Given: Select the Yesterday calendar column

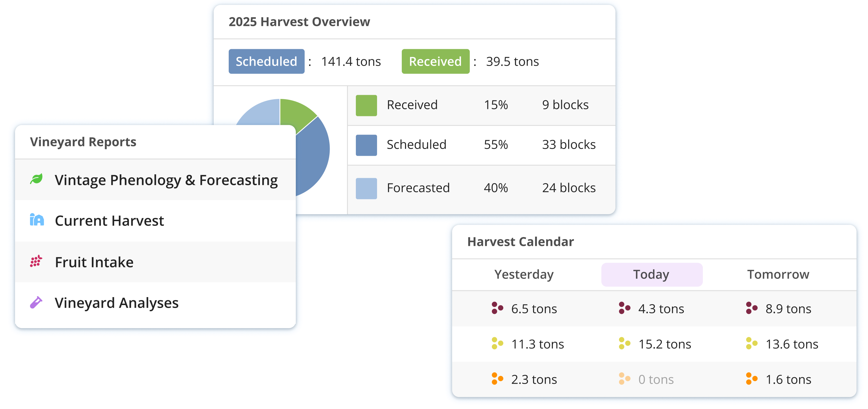Looking at the screenshot, I should point(524,274).
